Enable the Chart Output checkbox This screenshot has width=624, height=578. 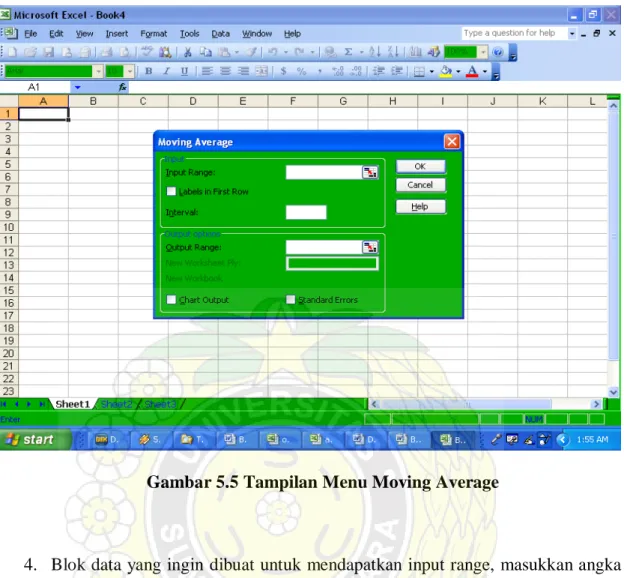(171, 300)
